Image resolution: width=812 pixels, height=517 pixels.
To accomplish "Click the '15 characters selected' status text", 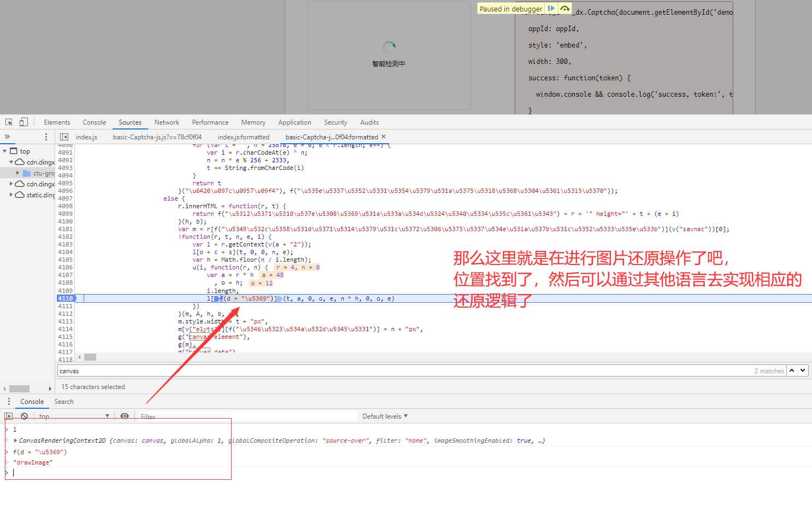I will click(x=93, y=387).
